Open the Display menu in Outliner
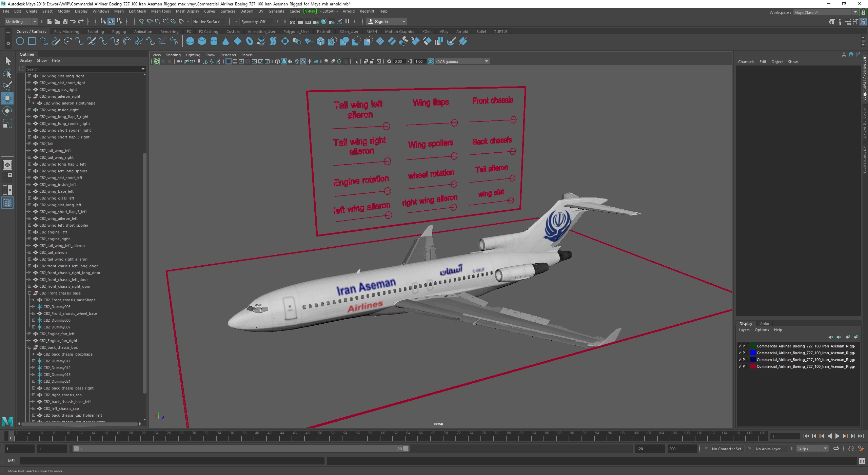The image size is (868, 475). coord(26,60)
